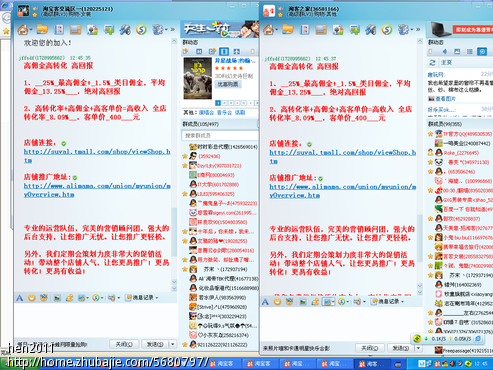Image resolution: width=493 pixels, height=370 pixels.
Task: Send image icon in right window input toolbar
Action: pyautogui.click(x=303, y=302)
